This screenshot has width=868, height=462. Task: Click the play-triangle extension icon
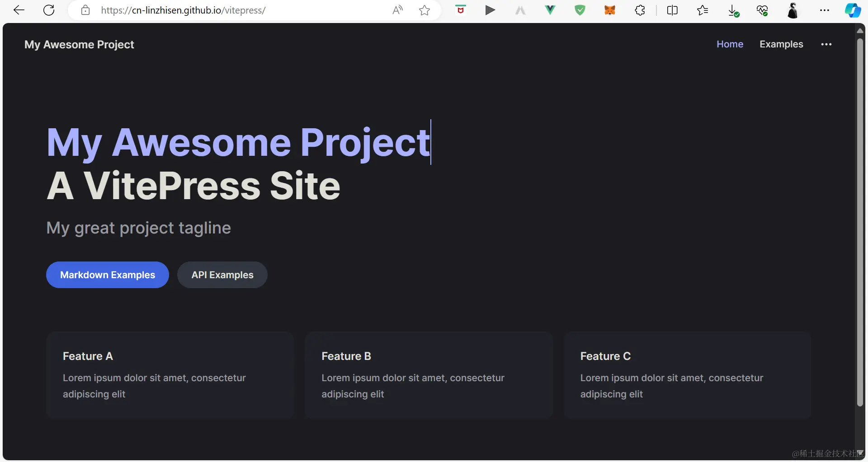(x=490, y=10)
